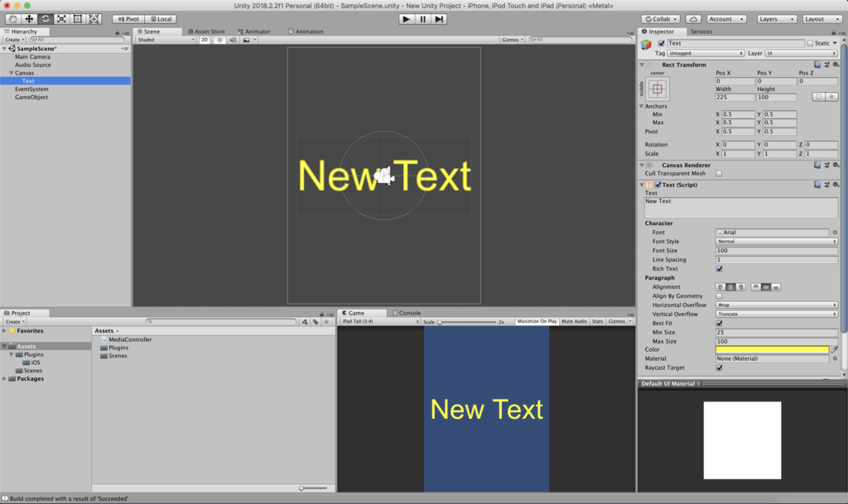Step forward one frame
The image size is (848, 504).
[439, 19]
